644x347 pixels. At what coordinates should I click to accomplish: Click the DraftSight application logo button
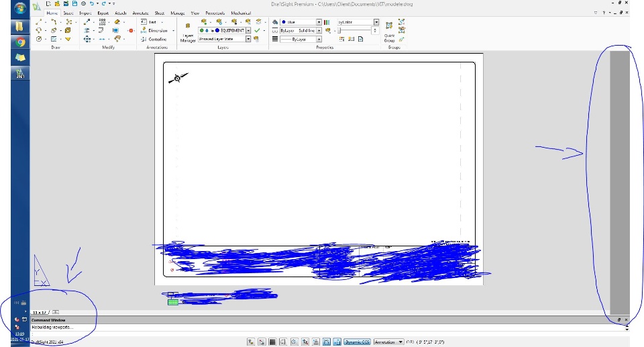pyautogui.click(x=36, y=6)
